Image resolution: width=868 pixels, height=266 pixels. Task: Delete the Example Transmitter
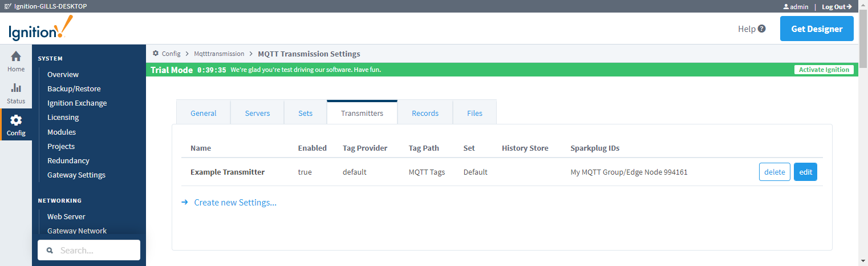tap(774, 172)
